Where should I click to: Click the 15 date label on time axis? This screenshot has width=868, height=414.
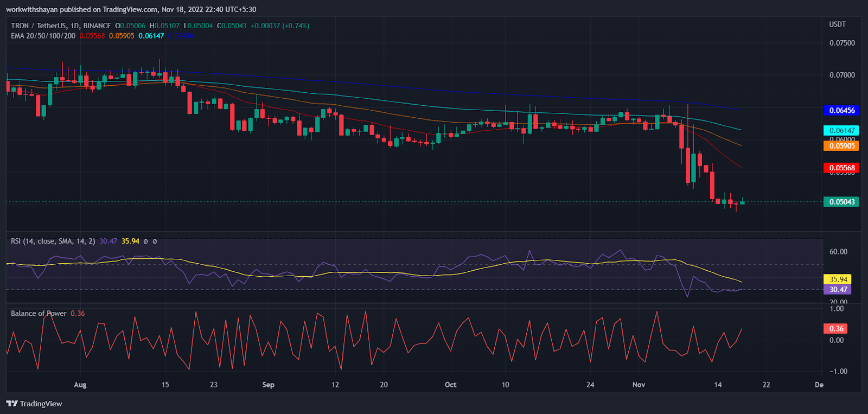coord(165,385)
